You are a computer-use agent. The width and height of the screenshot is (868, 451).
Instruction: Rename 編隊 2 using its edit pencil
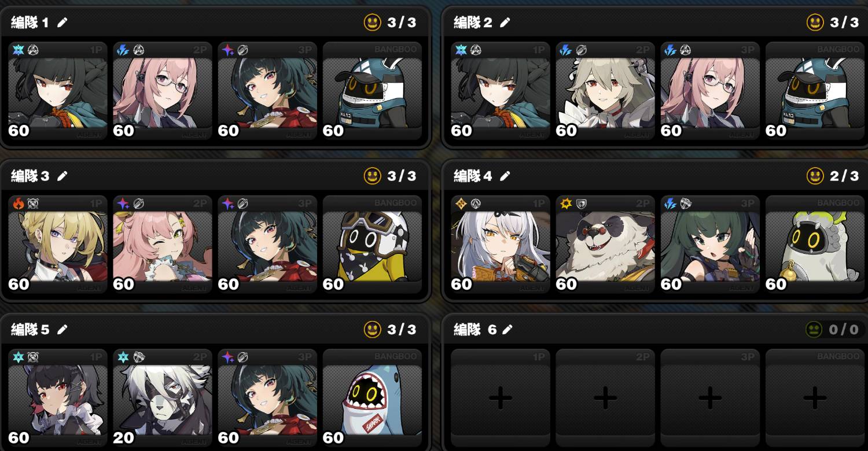click(505, 23)
